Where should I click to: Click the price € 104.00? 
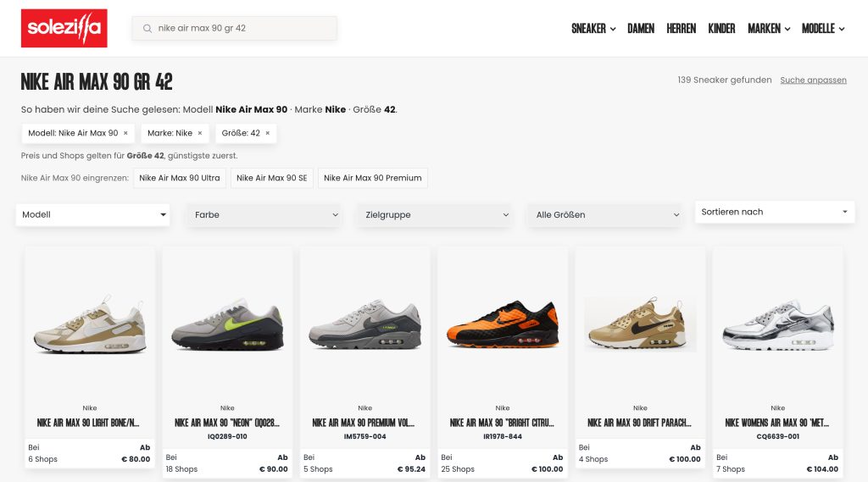pyautogui.click(x=822, y=468)
